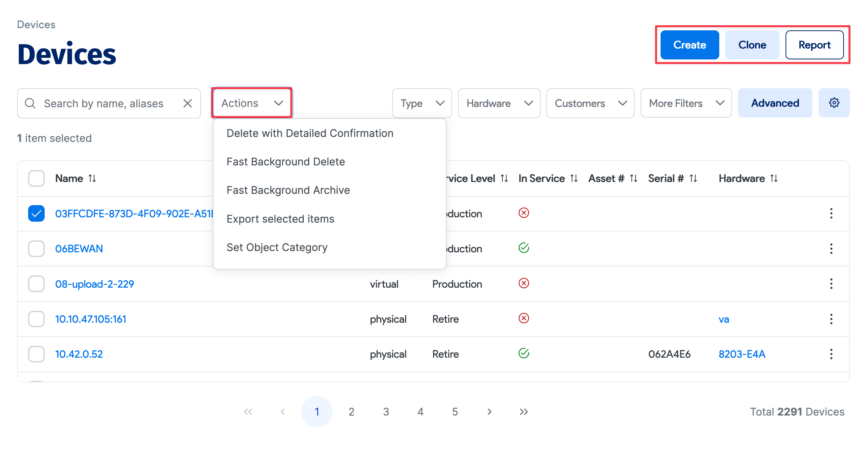Select Fast Background Delete from the Actions menu
Screen dimensions: 868x459
[x=285, y=162]
